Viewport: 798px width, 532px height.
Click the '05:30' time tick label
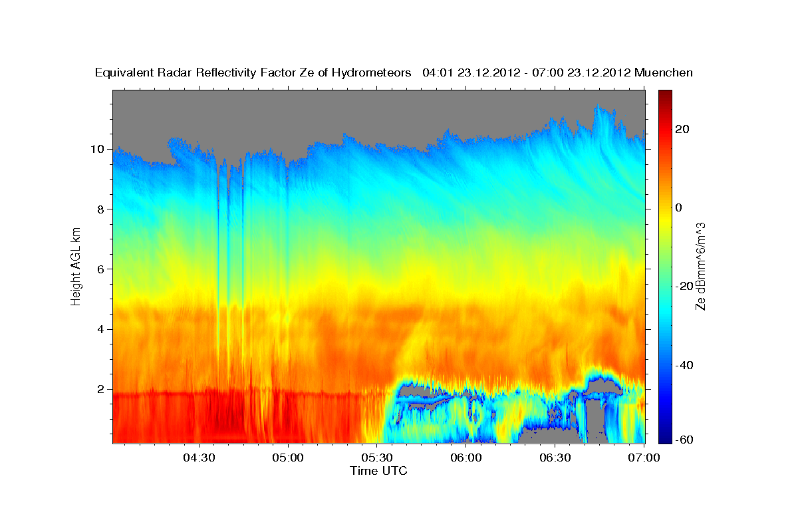pos(377,458)
